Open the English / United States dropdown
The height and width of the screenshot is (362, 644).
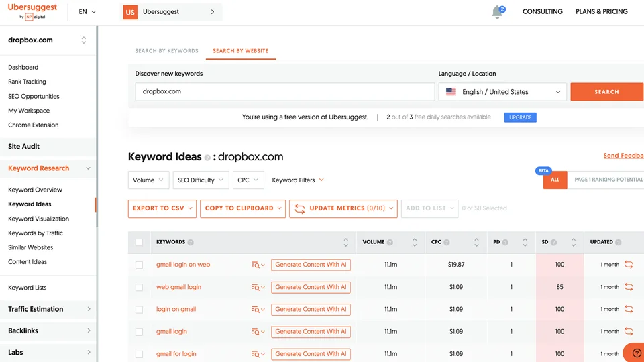pos(502,92)
